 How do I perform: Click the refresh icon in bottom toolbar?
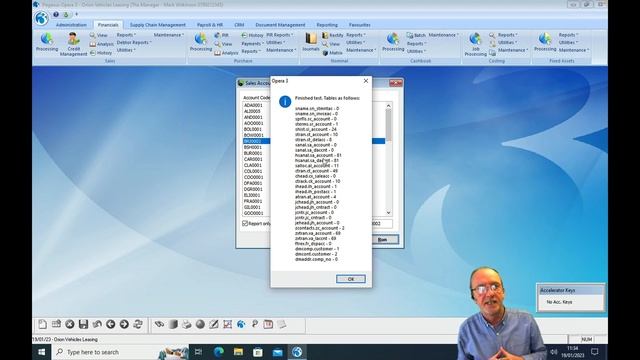(x=138, y=324)
